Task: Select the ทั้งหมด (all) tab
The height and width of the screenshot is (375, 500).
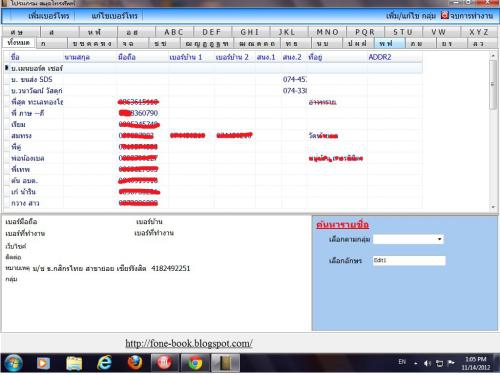Action: (18, 43)
